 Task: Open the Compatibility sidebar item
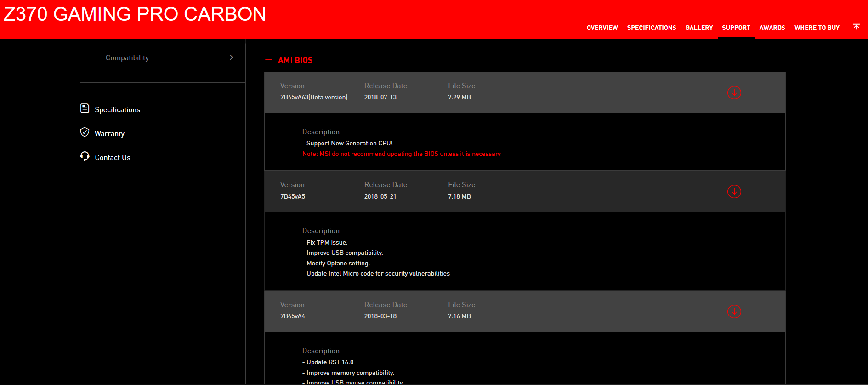(127, 57)
